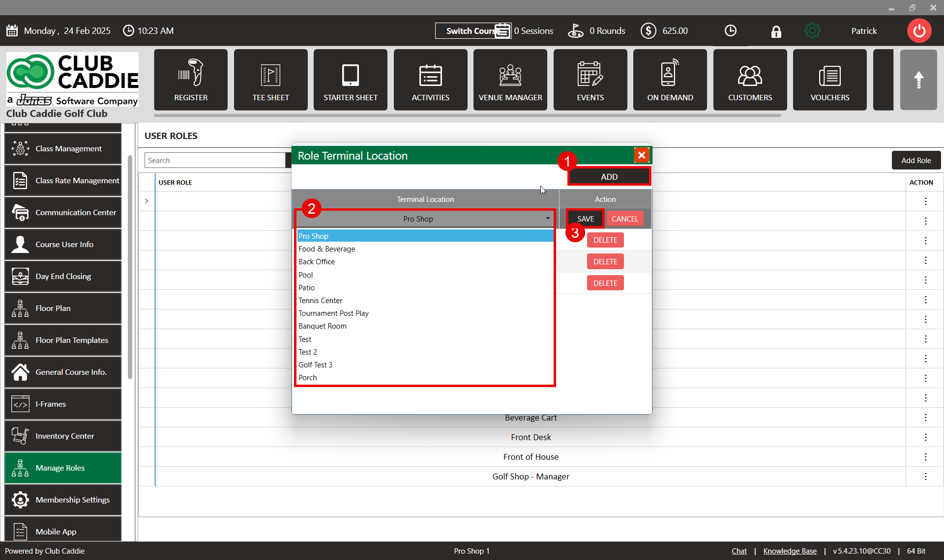Click the calendar date icon
Screen dimensions: 944x560
tap(12, 30)
